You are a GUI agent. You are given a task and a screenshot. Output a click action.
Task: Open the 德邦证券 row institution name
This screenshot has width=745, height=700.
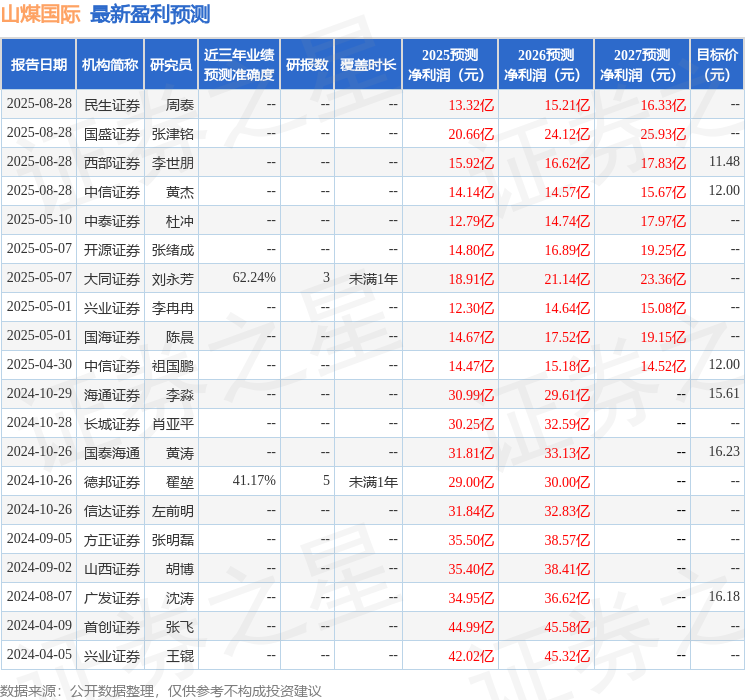pyautogui.click(x=112, y=482)
